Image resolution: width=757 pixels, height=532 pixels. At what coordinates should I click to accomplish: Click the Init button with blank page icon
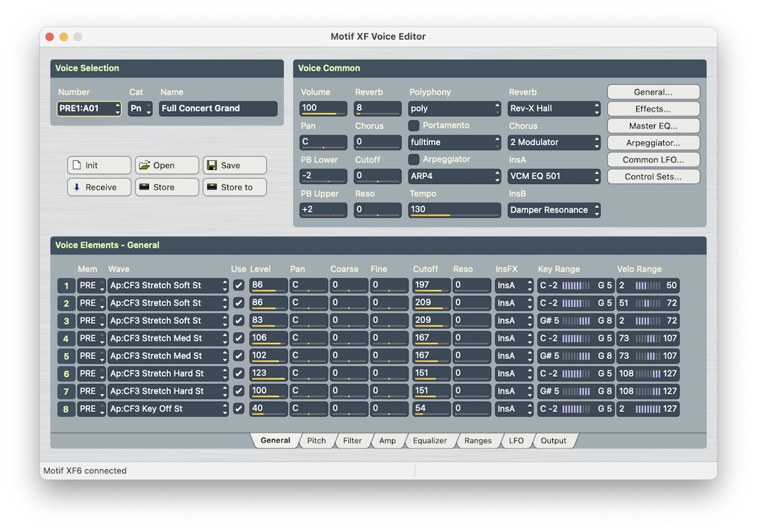tap(100, 165)
